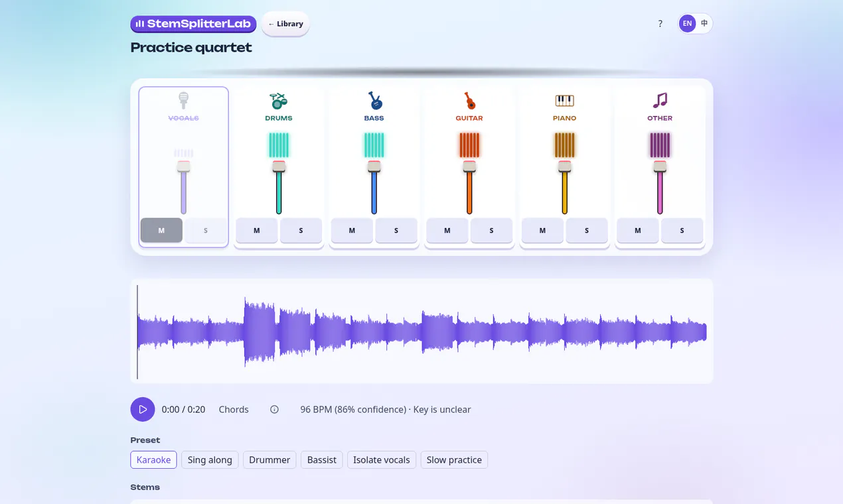The image size is (843, 504).
Task: Click the Practice quartet title
Action: (x=191, y=48)
